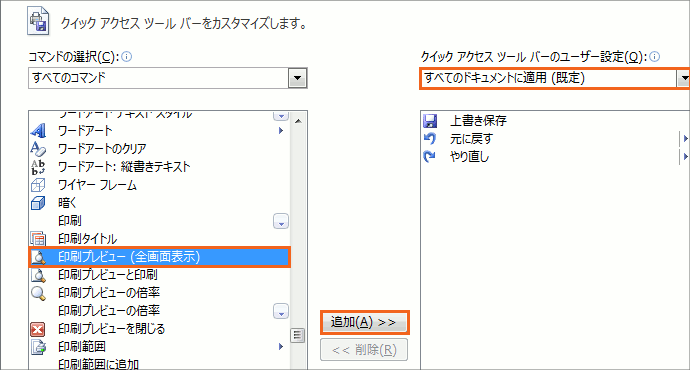Click the 追加(A) >> button

(364, 322)
